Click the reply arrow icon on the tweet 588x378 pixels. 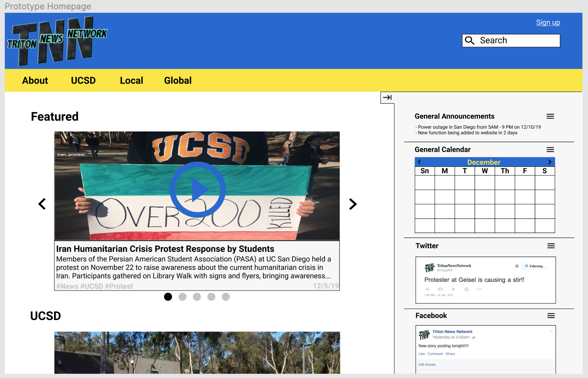tap(427, 289)
